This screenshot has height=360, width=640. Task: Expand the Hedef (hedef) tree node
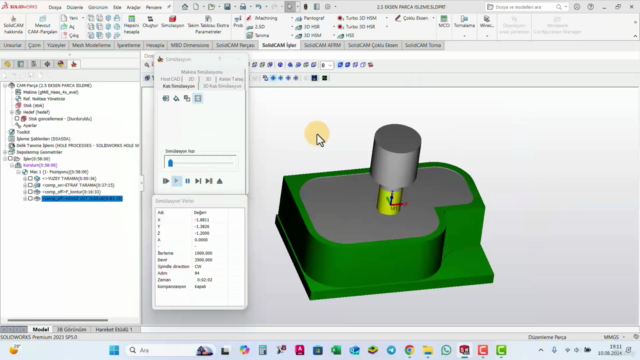pos(12,112)
